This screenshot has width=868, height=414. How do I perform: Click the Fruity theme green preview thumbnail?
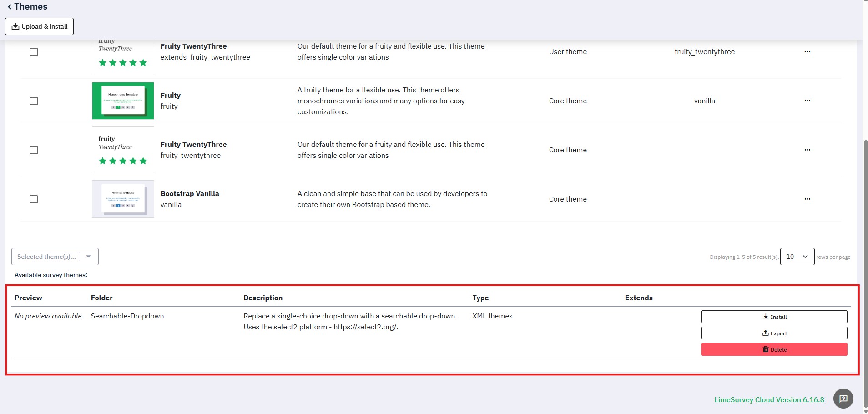point(123,101)
